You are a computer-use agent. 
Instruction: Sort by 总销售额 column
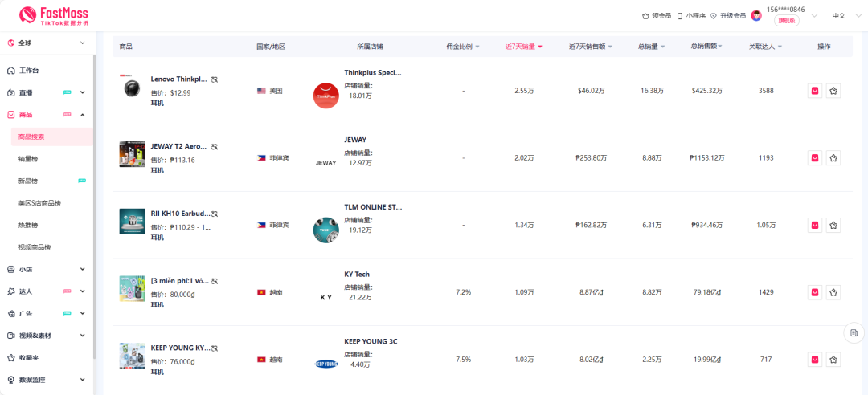[706, 47]
